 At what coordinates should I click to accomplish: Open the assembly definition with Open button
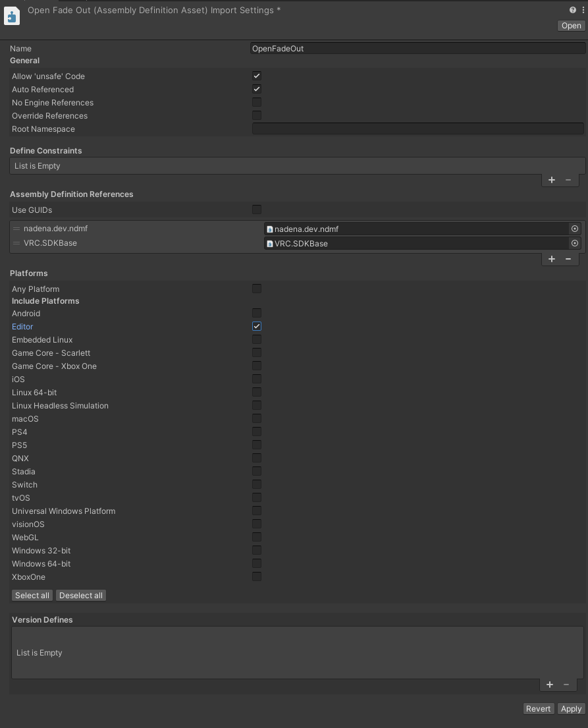point(571,26)
